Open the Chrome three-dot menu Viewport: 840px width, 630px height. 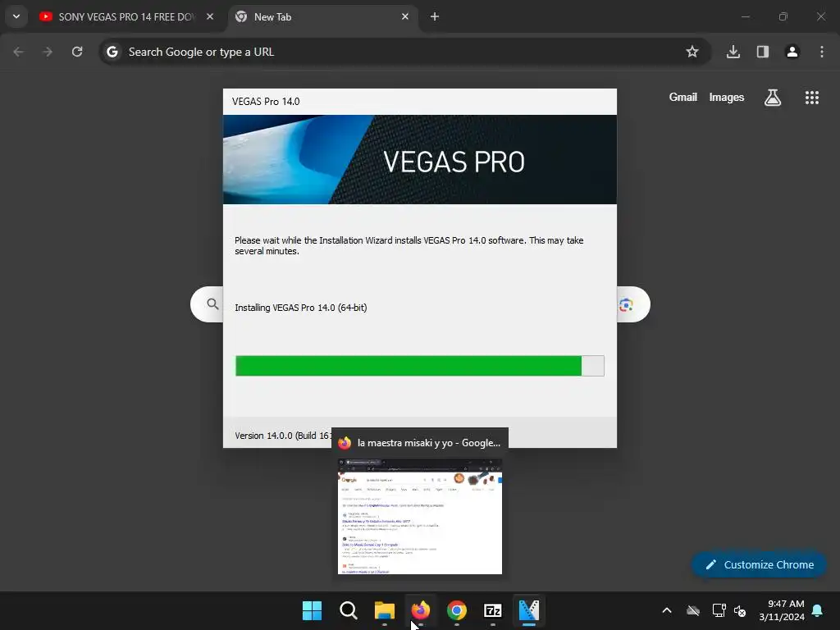(x=822, y=52)
